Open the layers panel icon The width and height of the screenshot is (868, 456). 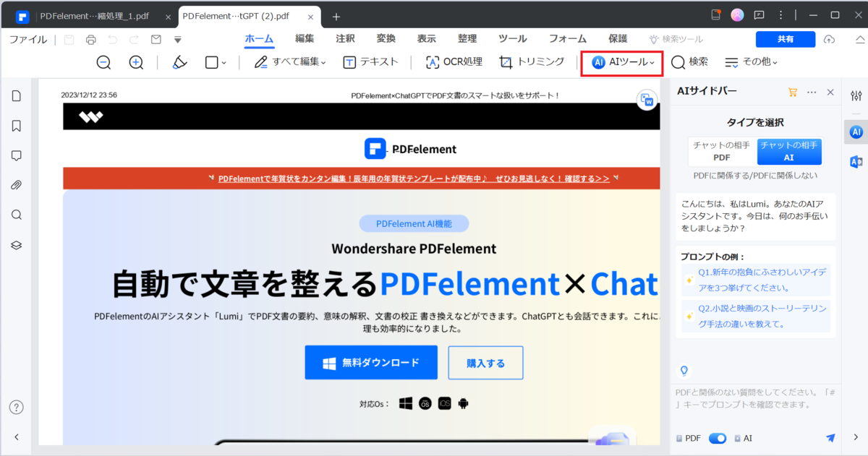pos(16,245)
